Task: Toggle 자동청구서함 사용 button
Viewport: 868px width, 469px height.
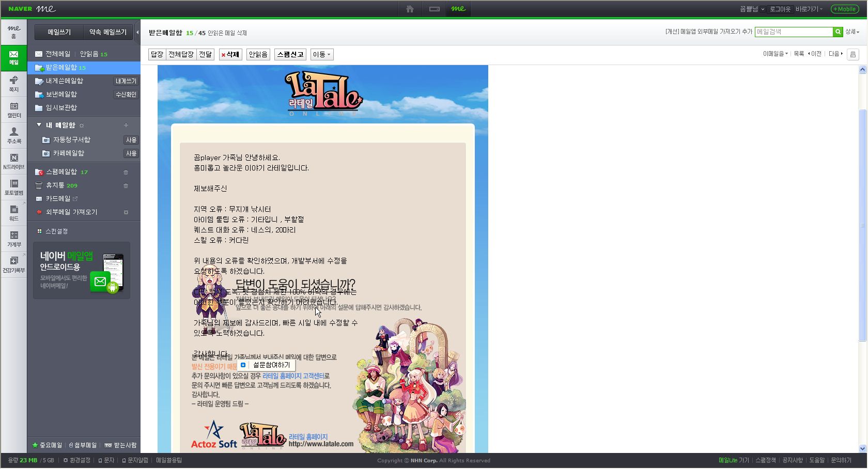Action: click(131, 140)
